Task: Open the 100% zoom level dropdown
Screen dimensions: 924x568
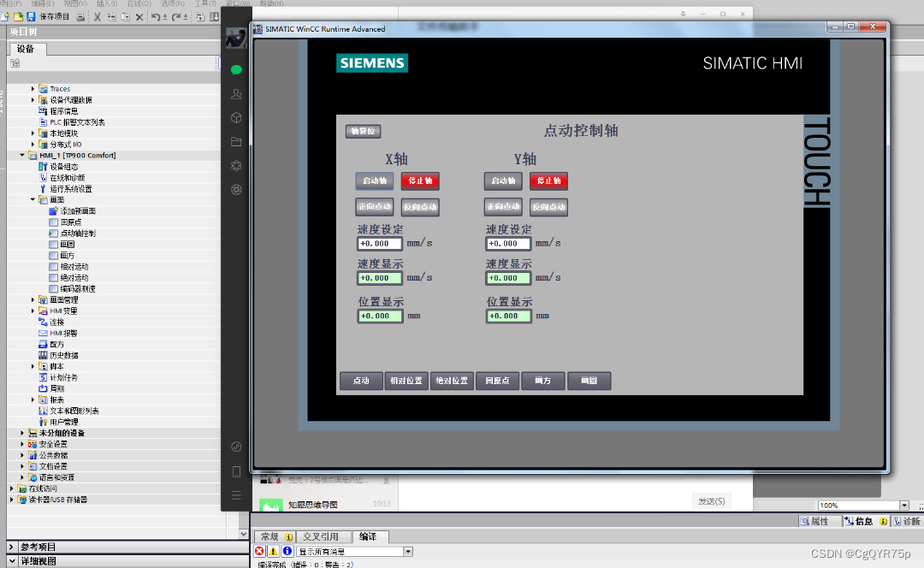Action: 904,505
